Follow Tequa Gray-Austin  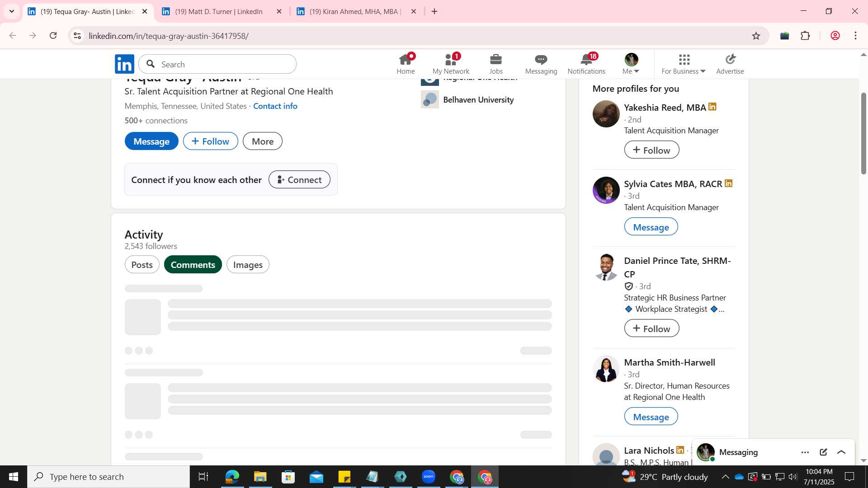(x=210, y=141)
